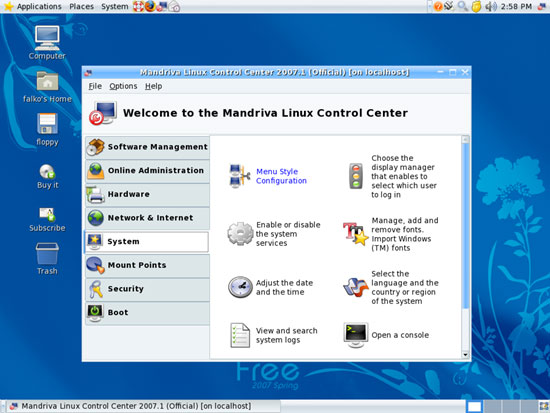Open the floppy desktop icon

(x=47, y=124)
